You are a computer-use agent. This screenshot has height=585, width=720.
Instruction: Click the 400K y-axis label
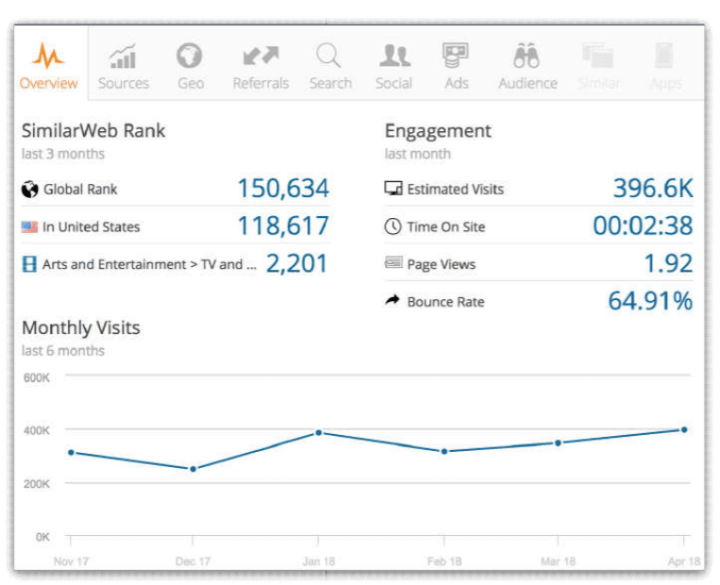(36, 430)
